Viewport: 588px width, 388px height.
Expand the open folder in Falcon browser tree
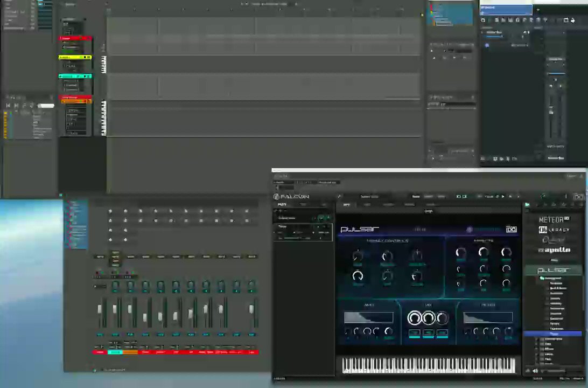pyautogui.click(x=542, y=278)
